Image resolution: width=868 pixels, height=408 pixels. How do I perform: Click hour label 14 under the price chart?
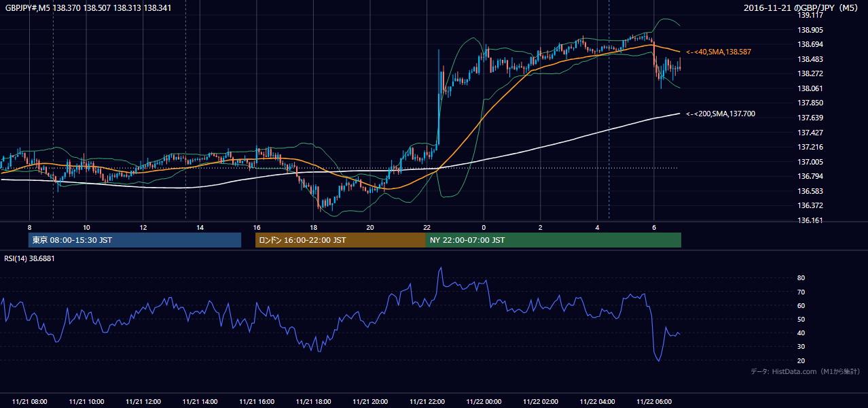[200, 227]
